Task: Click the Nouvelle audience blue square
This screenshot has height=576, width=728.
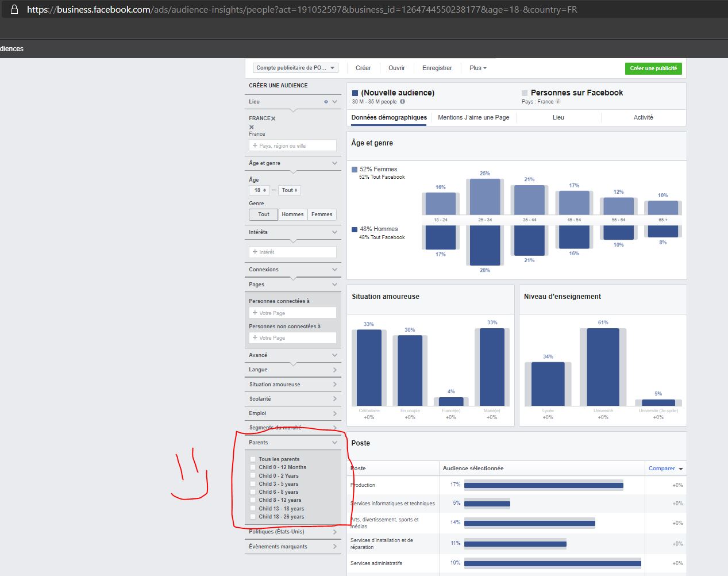Action: pos(355,93)
